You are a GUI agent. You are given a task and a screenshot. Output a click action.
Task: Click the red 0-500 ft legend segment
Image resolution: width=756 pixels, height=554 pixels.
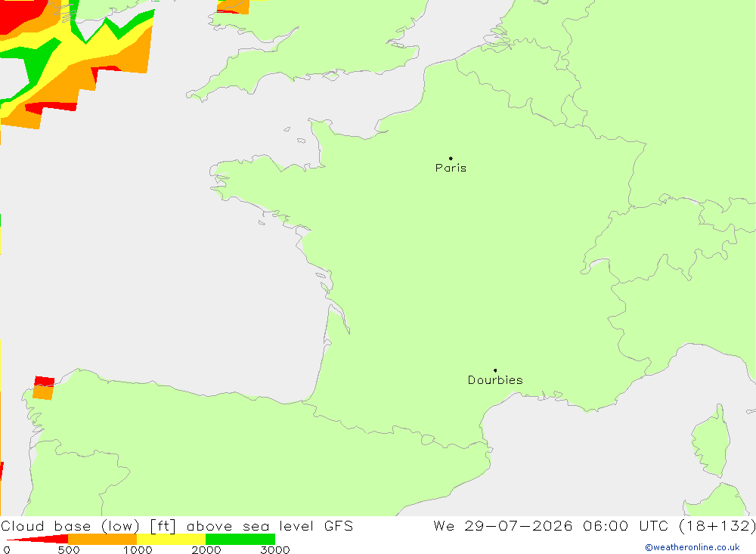[37, 539]
